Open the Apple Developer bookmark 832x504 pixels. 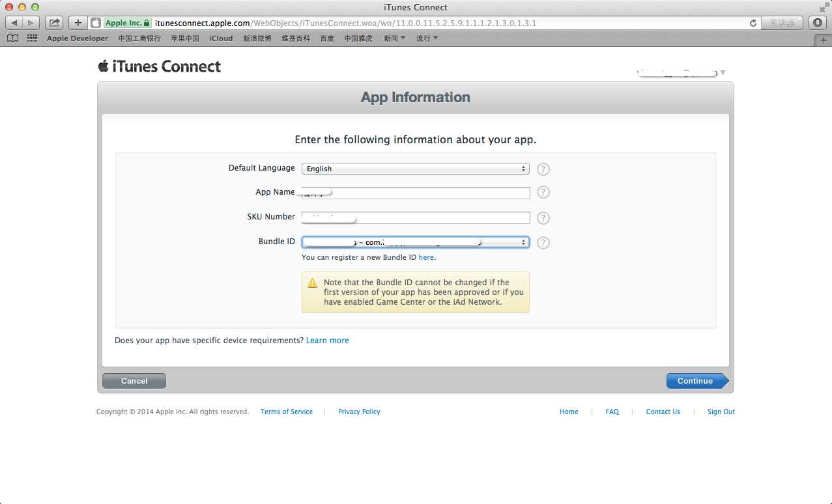[x=78, y=38]
